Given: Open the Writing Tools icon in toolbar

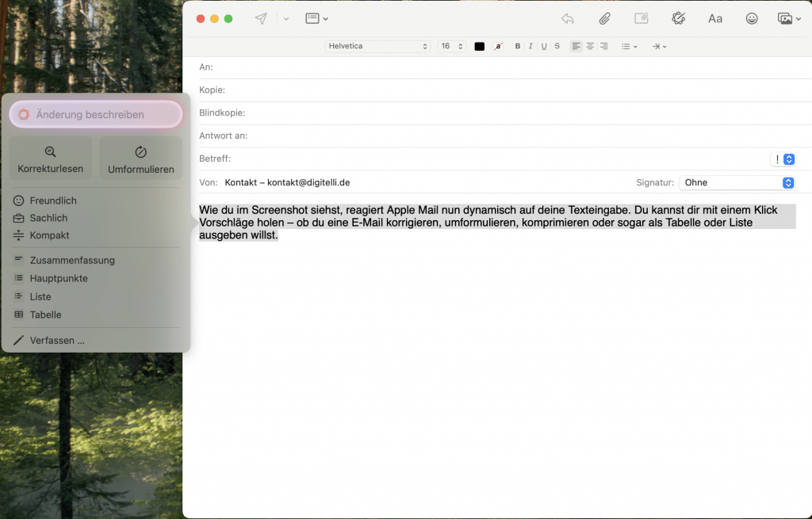Looking at the screenshot, I should [678, 18].
